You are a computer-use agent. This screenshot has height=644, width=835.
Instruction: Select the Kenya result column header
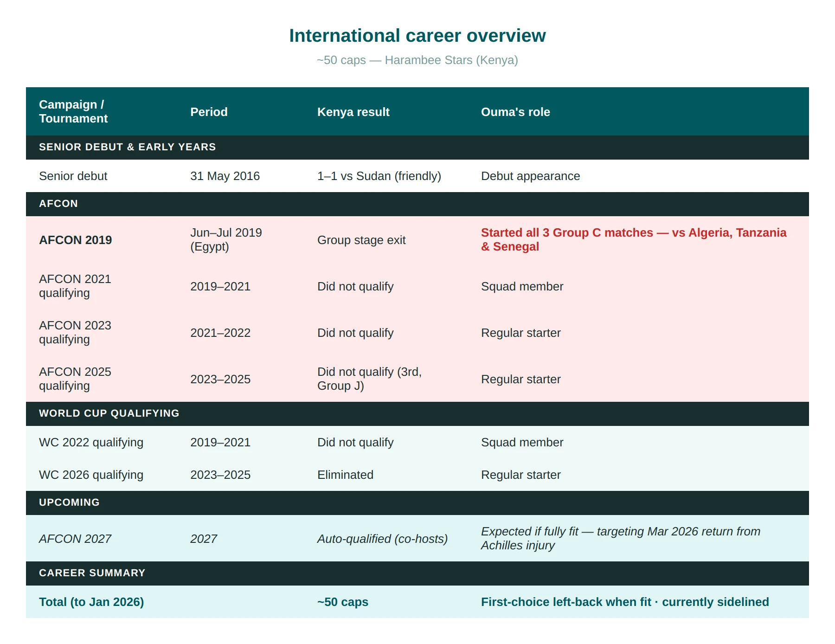353,112
